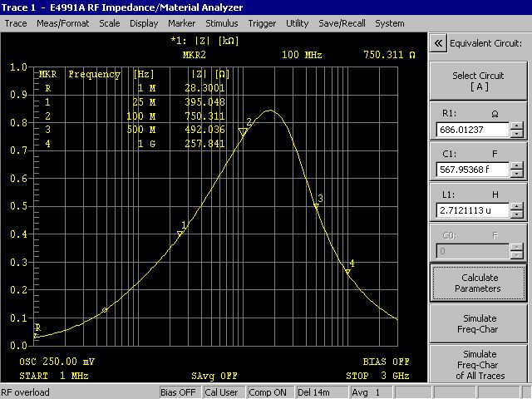Click the 'MKR2' label above the graph
The image size is (532, 399).
194,55
